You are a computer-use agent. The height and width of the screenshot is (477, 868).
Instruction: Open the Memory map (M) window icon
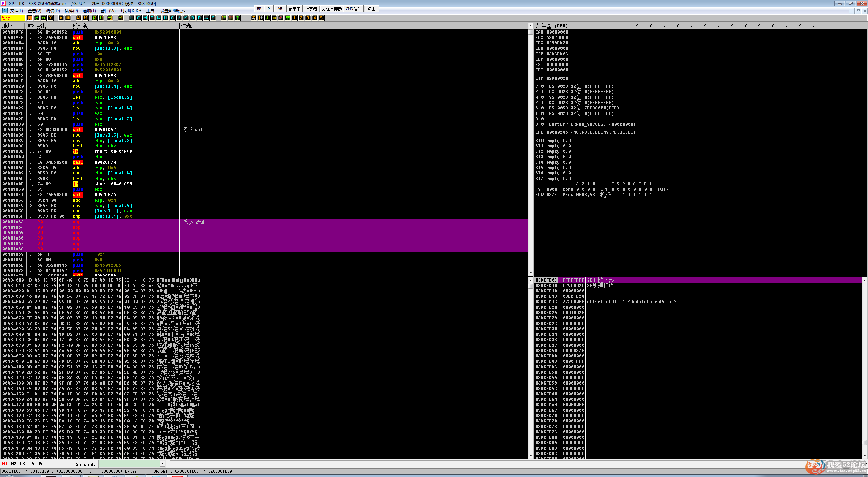(x=145, y=18)
